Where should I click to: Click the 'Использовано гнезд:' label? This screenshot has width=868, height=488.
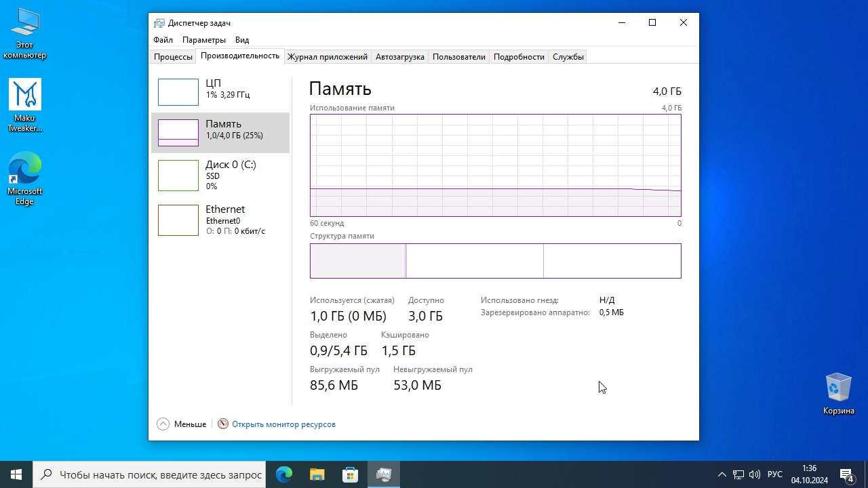[x=519, y=300]
